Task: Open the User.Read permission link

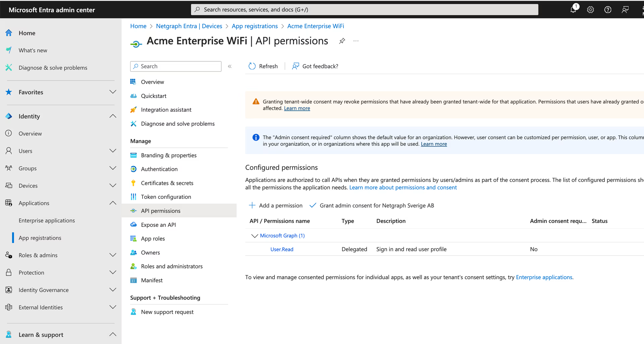Action: pos(282,249)
